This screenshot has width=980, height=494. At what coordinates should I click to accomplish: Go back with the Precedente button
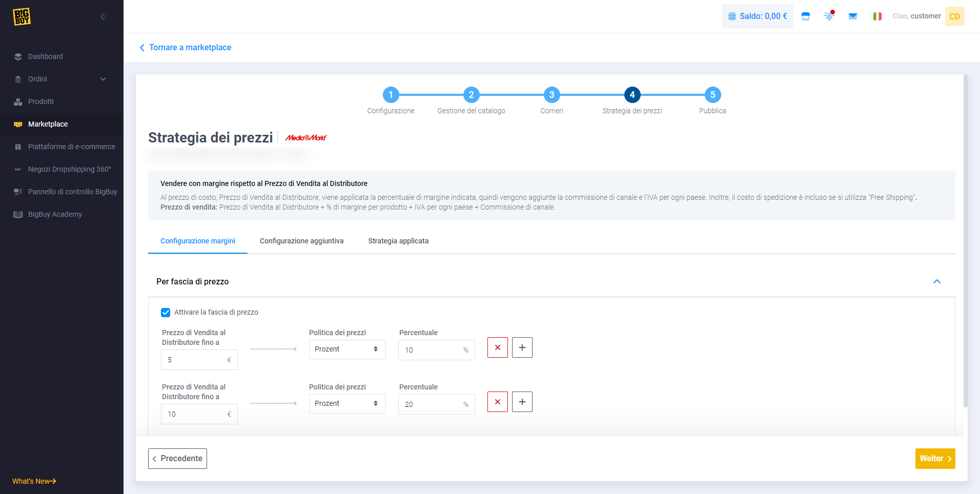tap(177, 459)
